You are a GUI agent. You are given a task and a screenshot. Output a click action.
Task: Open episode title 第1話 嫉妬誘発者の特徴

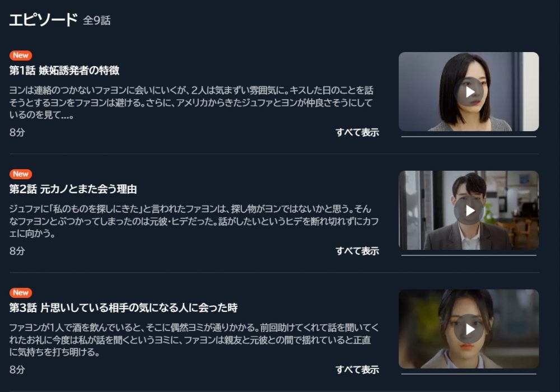click(64, 71)
